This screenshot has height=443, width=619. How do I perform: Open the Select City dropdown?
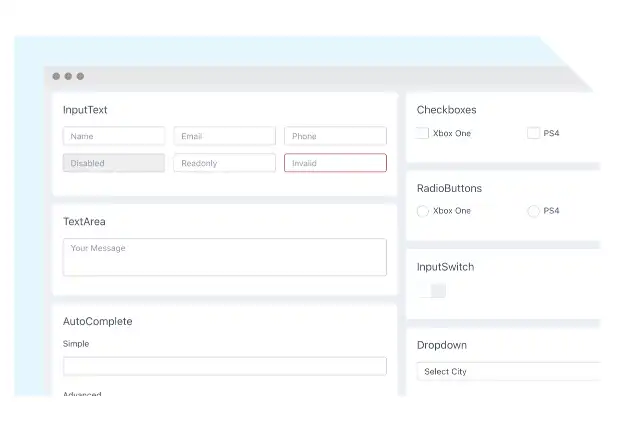pos(508,372)
